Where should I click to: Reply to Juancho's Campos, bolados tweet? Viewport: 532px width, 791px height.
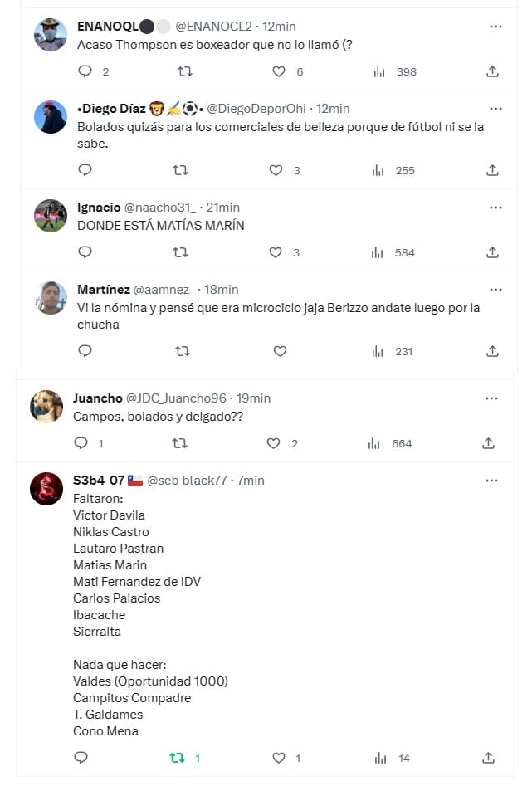(81, 443)
